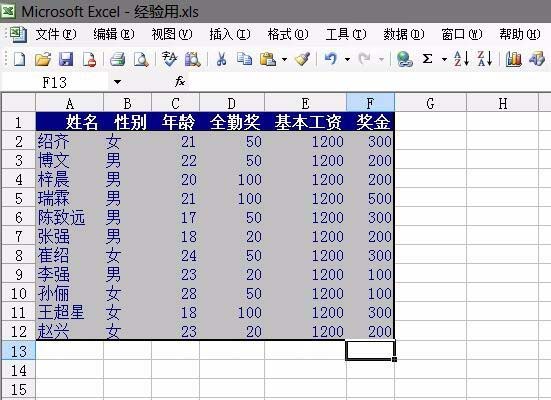551x400 pixels.
Task: Open the 数据(D) menu
Action: click(404, 34)
